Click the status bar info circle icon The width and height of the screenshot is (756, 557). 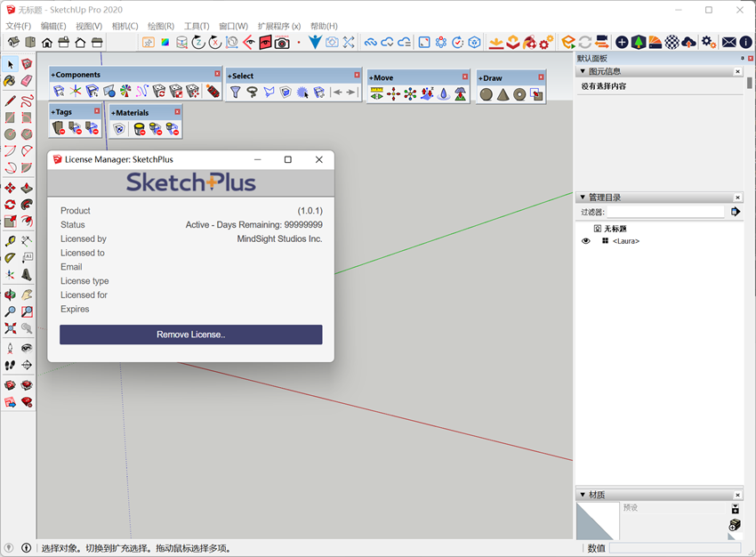tap(26, 548)
